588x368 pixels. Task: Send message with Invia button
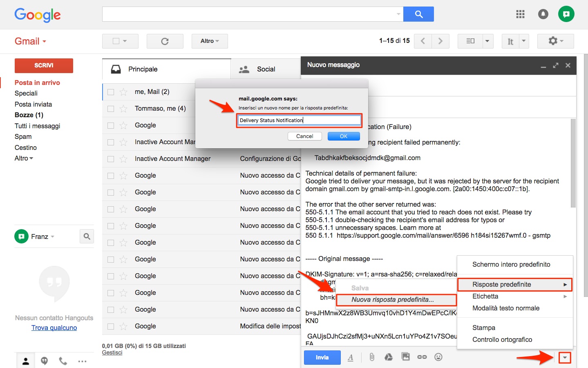coord(322,357)
